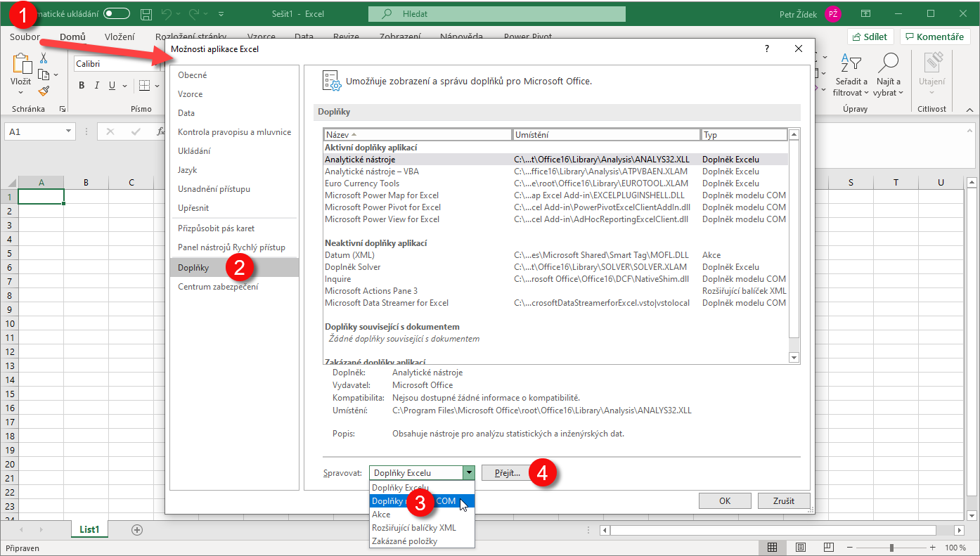Click the PŽ account avatar
The image size is (980, 556).
833,14
